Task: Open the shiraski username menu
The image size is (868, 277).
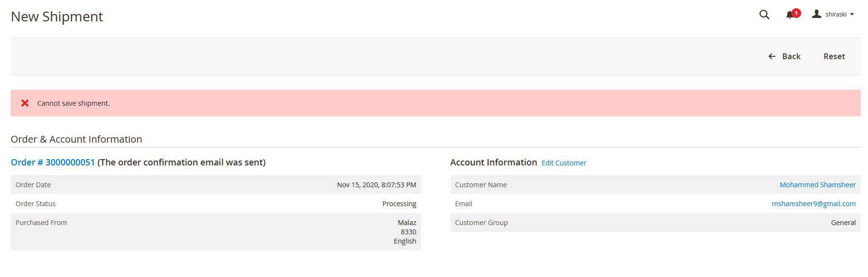Action: (x=836, y=15)
